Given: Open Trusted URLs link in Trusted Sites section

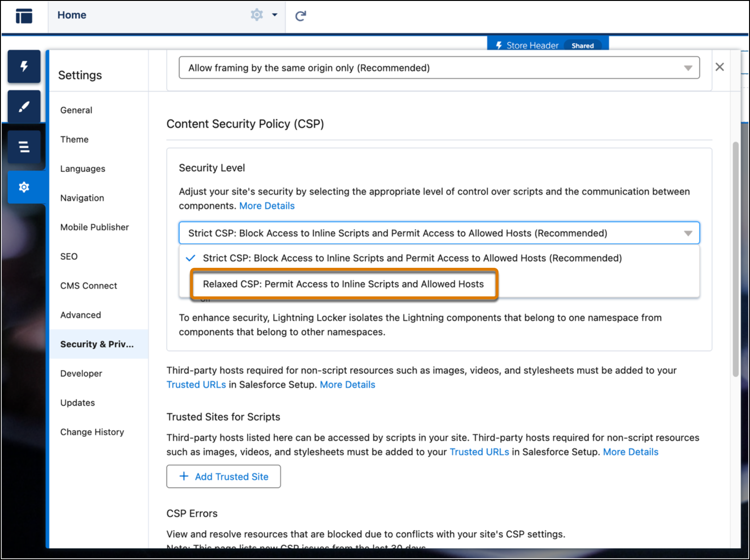Looking at the screenshot, I should pyautogui.click(x=479, y=452).
